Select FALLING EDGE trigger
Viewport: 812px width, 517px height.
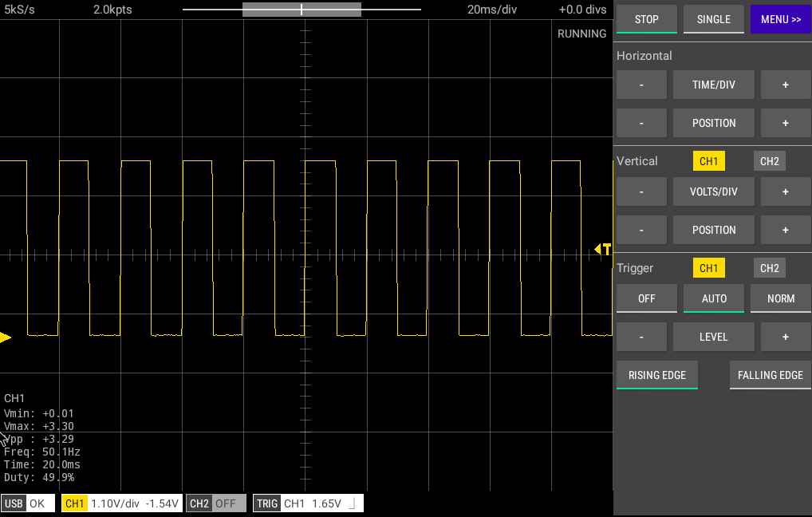tap(770, 375)
